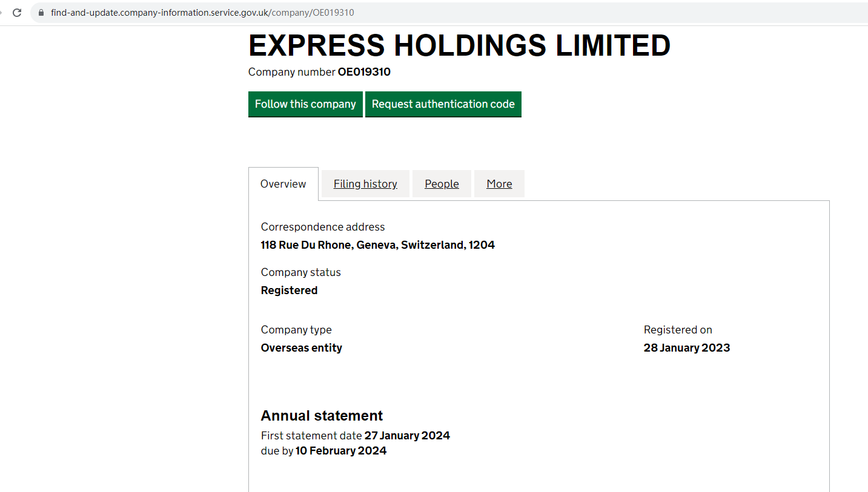Reload the page with the refresh icon
The image size is (868, 492).
coord(17,13)
